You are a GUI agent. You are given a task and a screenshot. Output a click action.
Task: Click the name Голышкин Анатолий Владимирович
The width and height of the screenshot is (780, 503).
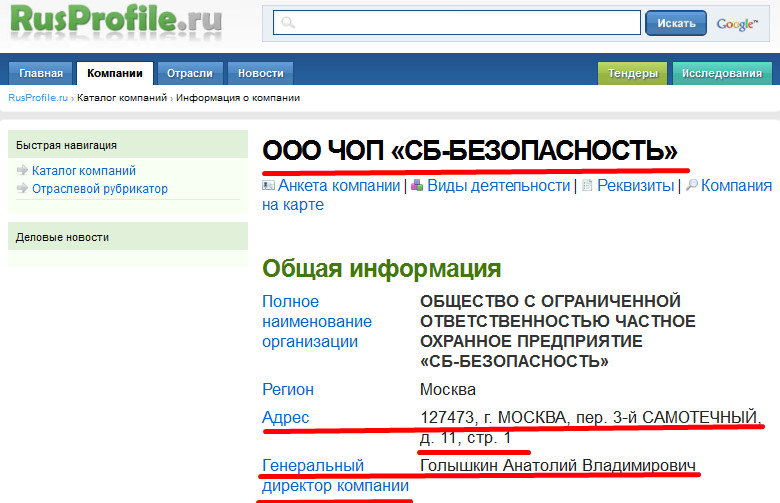click(x=558, y=465)
